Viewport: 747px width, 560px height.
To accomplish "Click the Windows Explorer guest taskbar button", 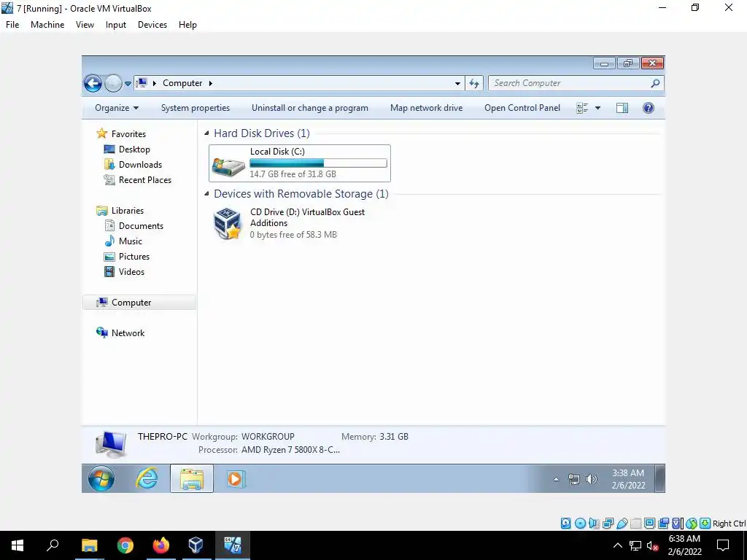I will point(192,478).
